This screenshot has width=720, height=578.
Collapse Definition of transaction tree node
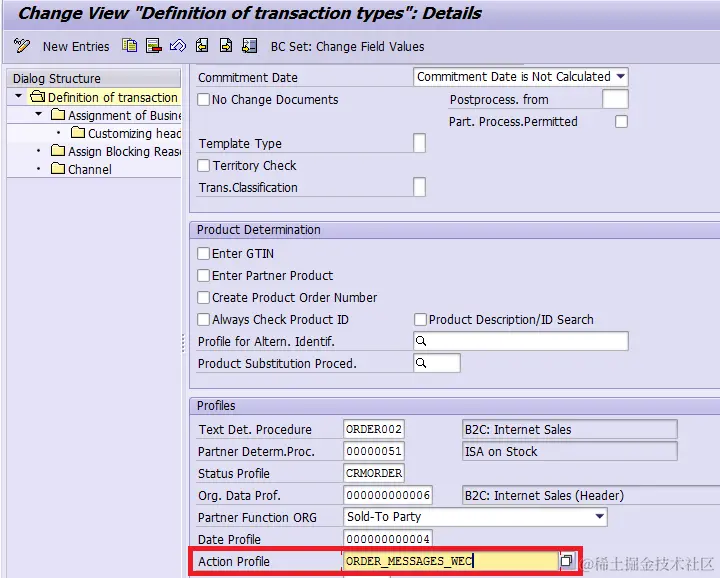click(x=18, y=96)
